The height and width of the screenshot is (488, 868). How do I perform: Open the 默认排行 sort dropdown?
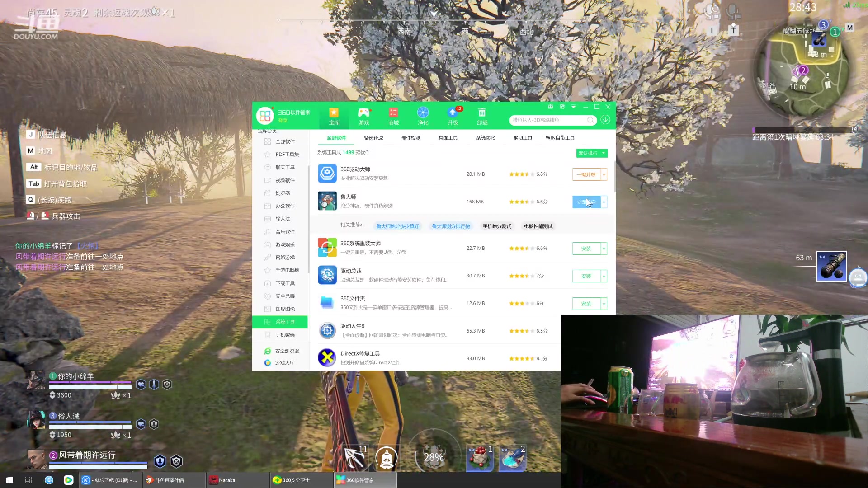(x=592, y=153)
